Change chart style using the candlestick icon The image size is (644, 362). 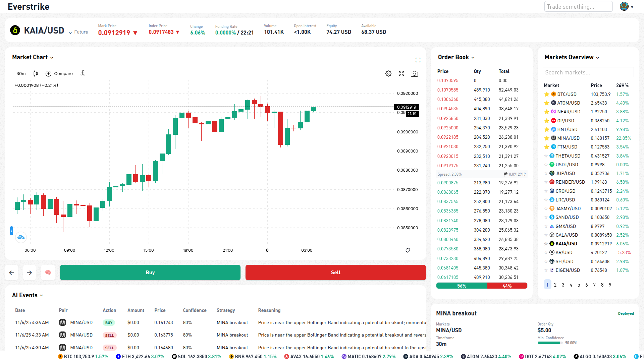(x=35, y=73)
